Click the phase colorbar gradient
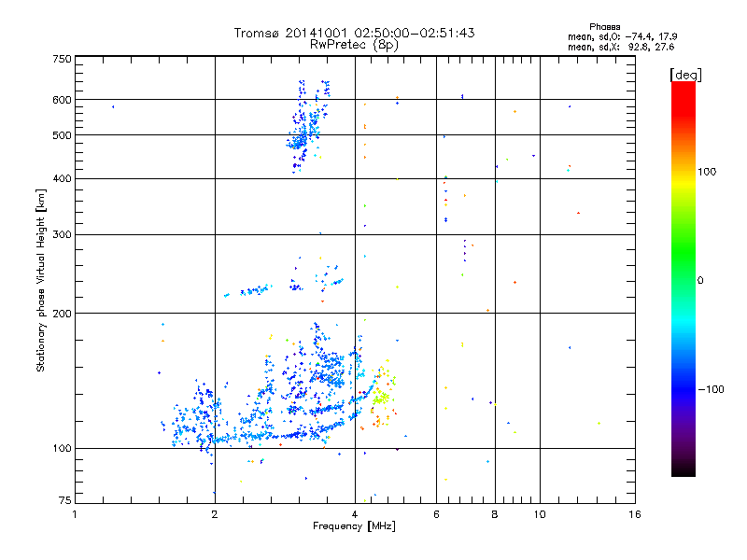This screenshot has width=747, height=560. [684, 278]
